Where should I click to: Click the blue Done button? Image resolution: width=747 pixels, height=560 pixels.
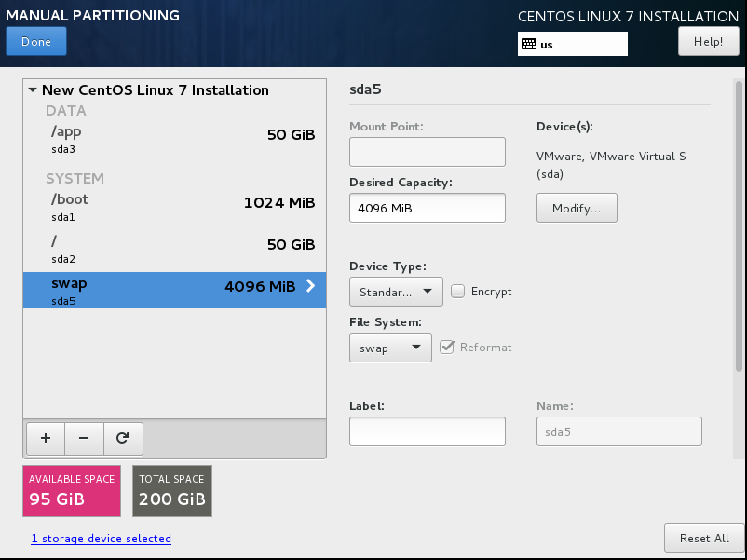[36, 41]
